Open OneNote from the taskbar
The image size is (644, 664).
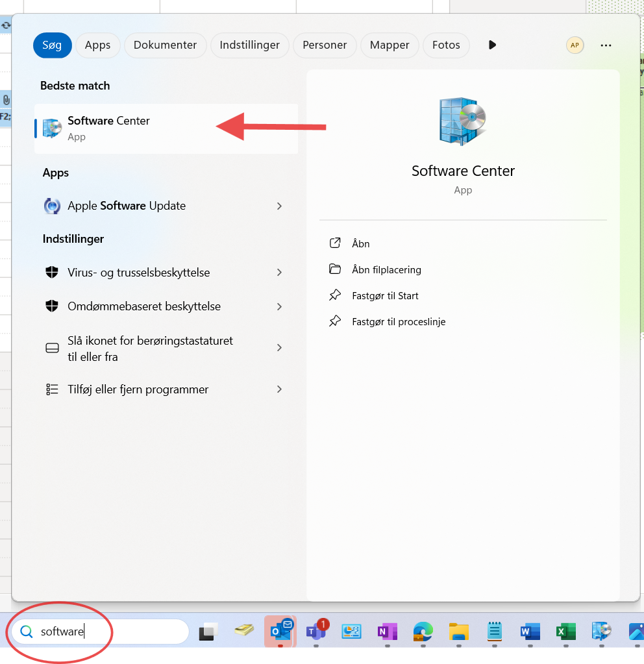[388, 632]
